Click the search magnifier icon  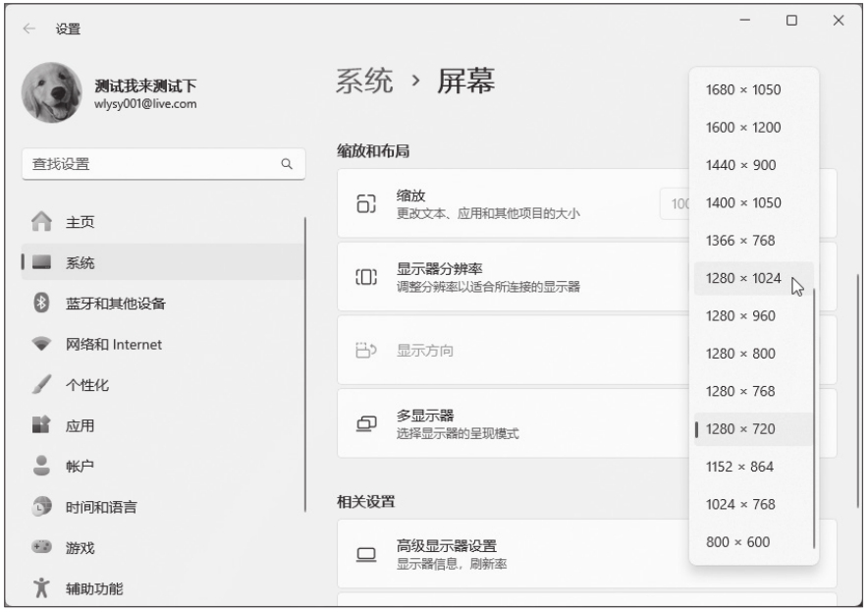point(287,164)
